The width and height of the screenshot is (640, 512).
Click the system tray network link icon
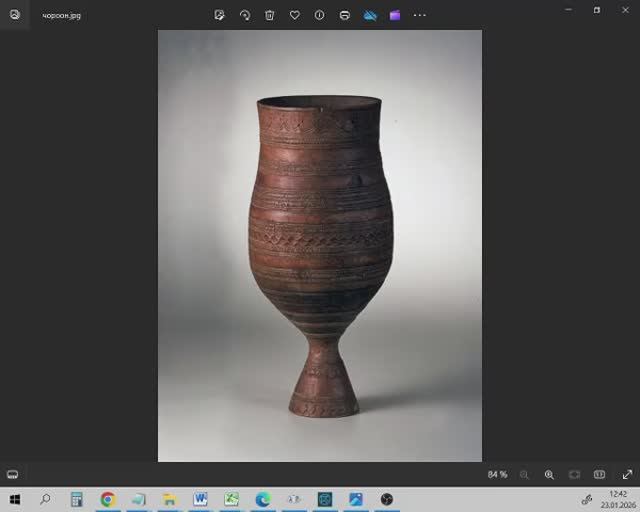[x=587, y=499]
